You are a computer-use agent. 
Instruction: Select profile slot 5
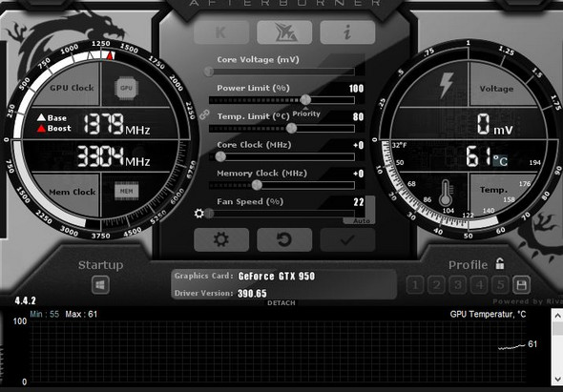click(x=501, y=285)
